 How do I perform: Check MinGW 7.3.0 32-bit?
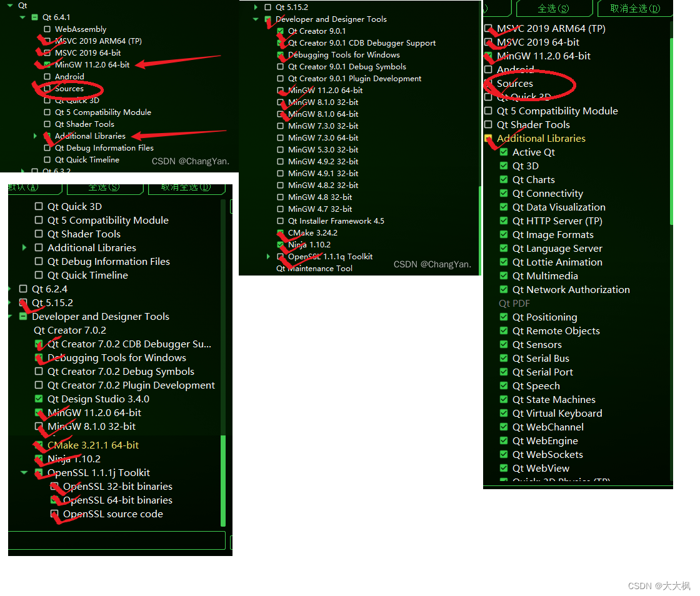click(x=281, y=126)
